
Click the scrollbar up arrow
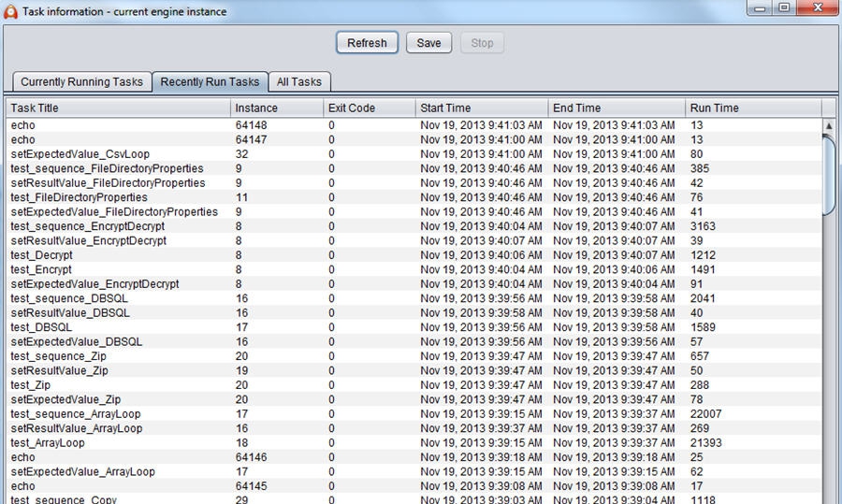coord(828,125)
